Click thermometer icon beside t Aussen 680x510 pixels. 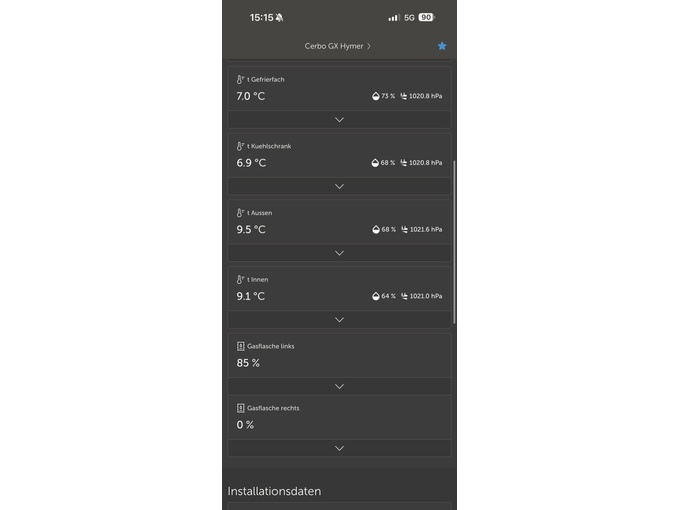[240, 213]
